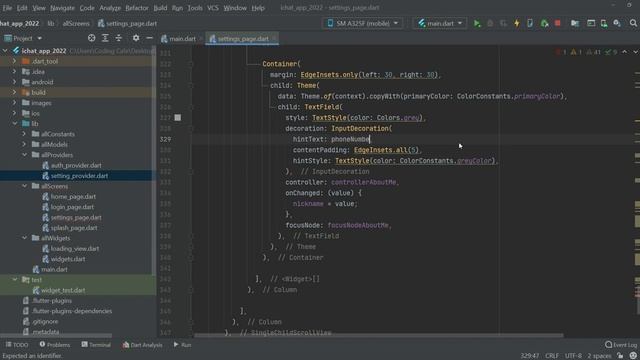Image resolution: width=640 pixels, height=360 pixels.
Task: Collapse the test folder
Action: point(15,280)
